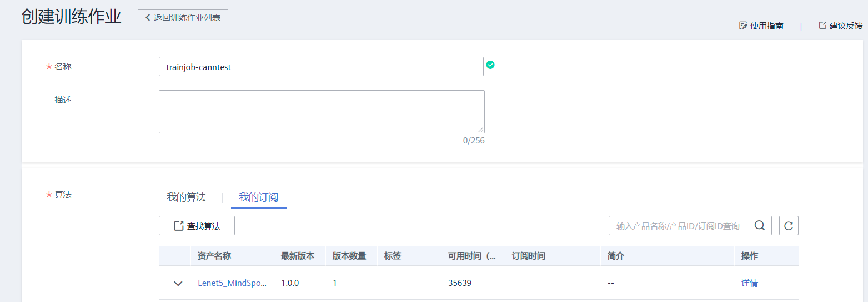Screen dimensions: 868x302
Task: Focus the 名称 name input field
Action: (321, 67)
